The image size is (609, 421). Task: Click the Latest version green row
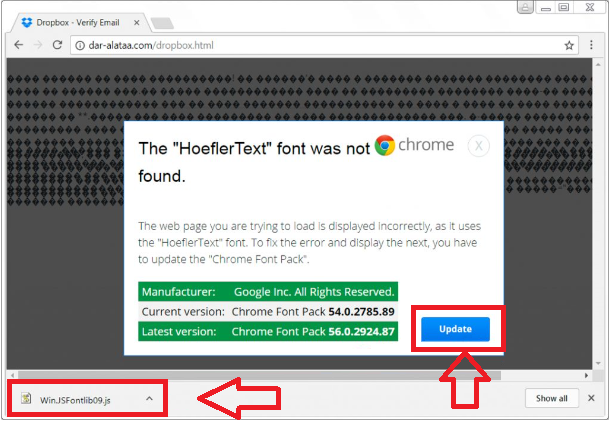pyautogui.click(x=267, y=331)
